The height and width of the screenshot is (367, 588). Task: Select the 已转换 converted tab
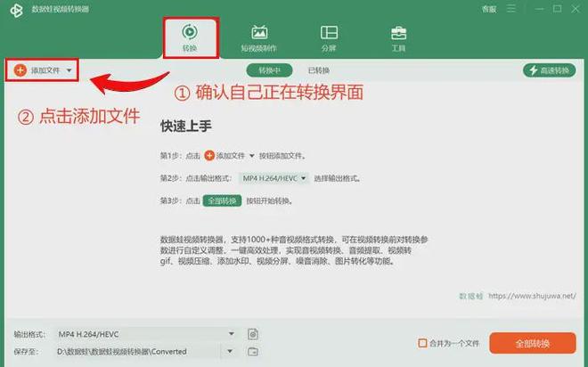(x=318, y=70)
